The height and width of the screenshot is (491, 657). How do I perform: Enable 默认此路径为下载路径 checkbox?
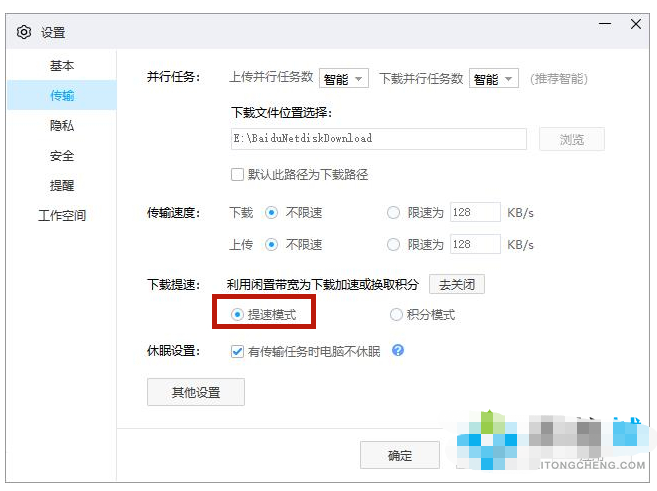pyautogui.click(x=238, y=175)
